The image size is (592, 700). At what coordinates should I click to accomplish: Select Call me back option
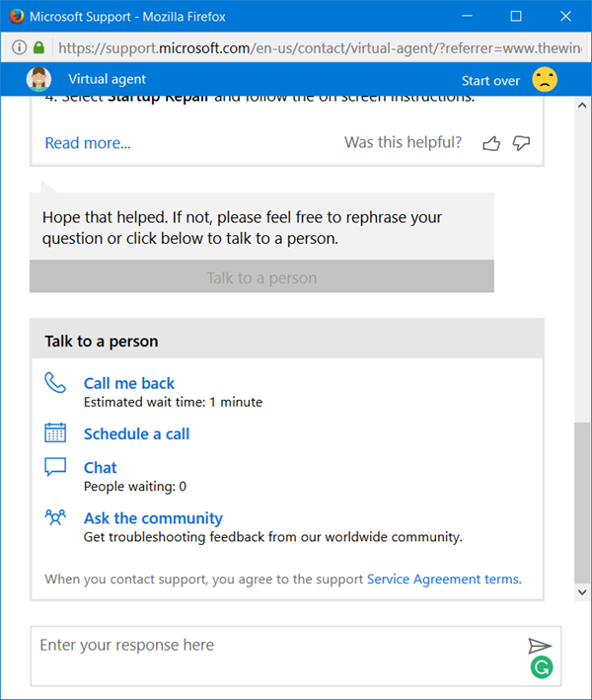(x=129, y=383)
